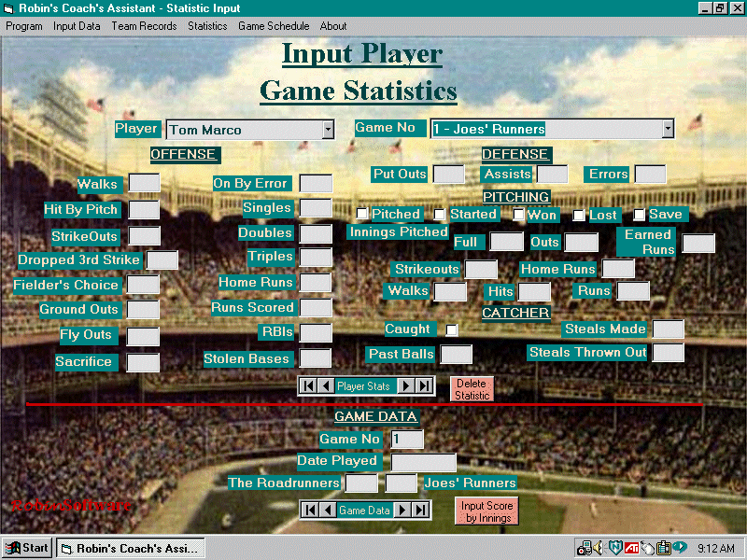Advance to next Player Stats record
Viewport: 747px width, 560px height.
(x=406, y=385)
